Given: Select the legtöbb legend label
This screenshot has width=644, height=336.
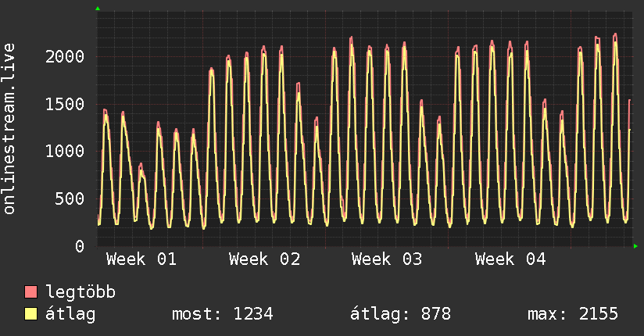Looking at the screenshot, I should (x=80, y=293).
